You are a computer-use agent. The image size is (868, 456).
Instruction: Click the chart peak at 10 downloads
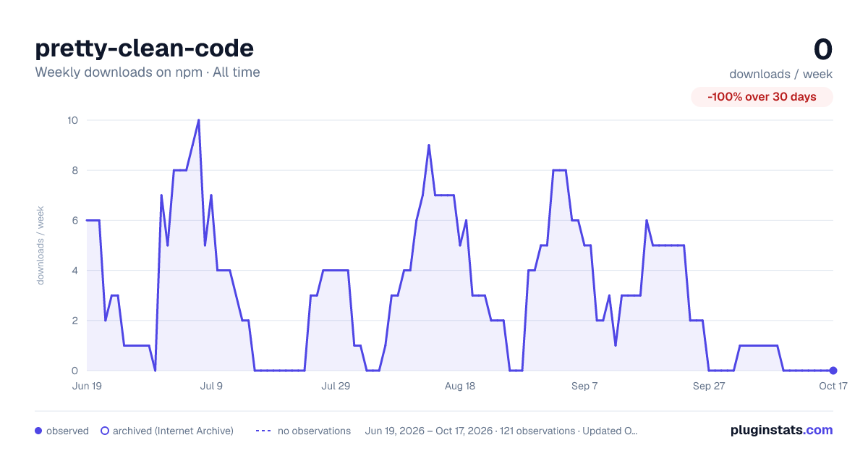click(199, 120)
